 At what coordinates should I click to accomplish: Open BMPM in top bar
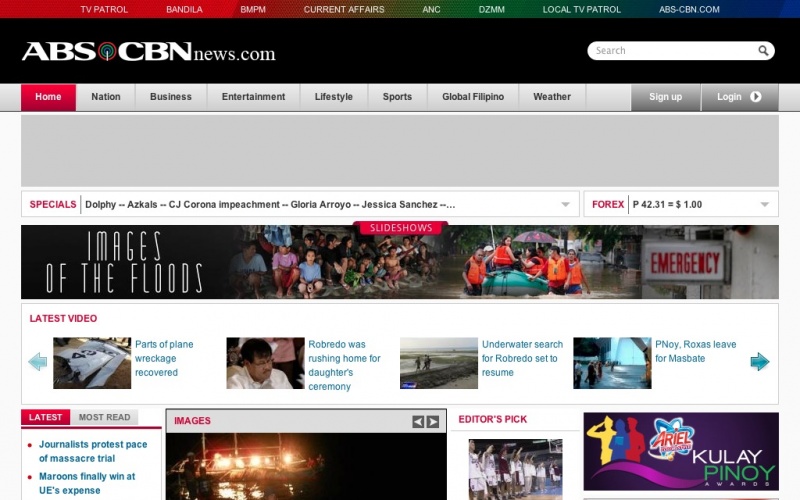click(x=253, y=9)
